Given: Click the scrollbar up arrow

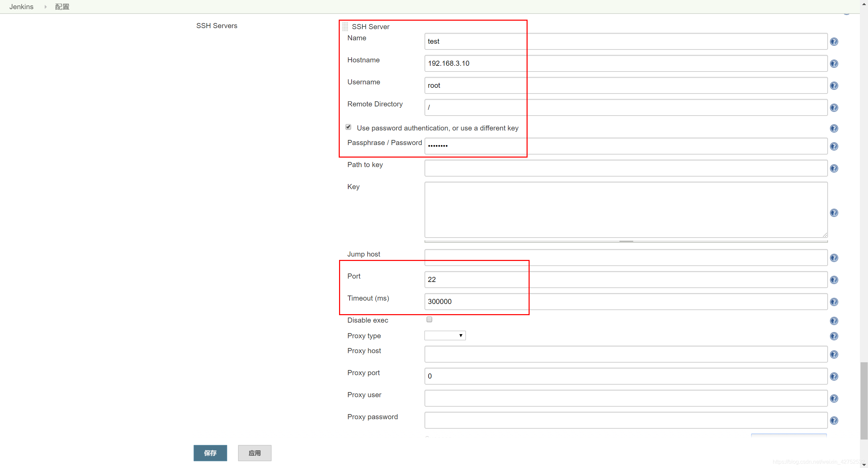Looking at the screenshot, I should click(864, 4).
